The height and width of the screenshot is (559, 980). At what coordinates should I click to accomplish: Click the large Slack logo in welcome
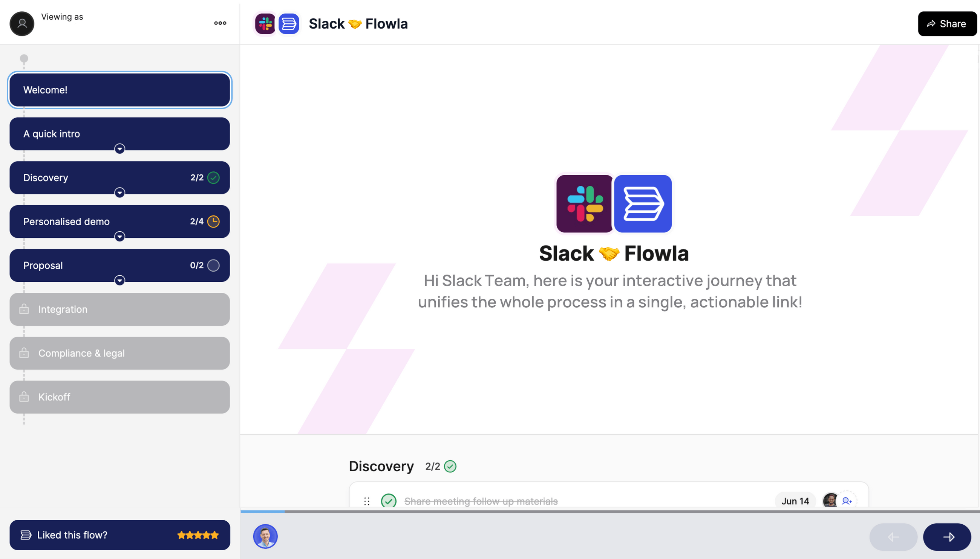pyautogui.click(x=584, y=203)
